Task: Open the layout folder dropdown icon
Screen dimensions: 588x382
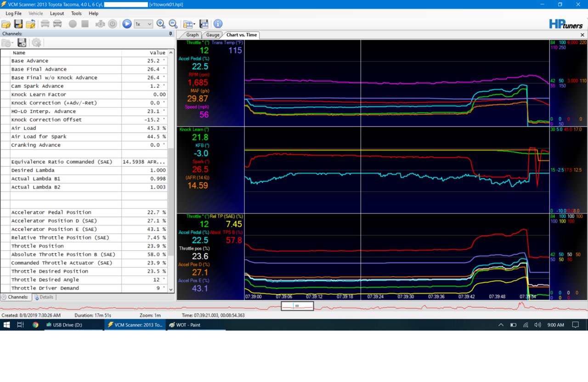Action: click(189, 24)
